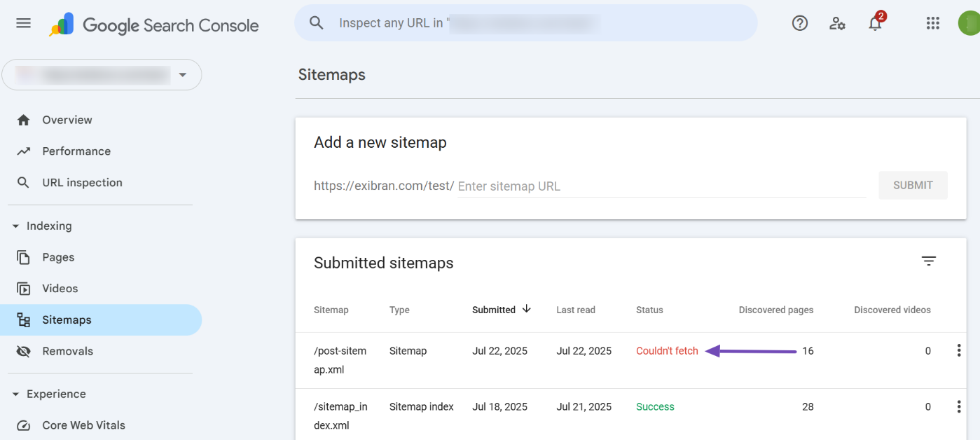
Task: Click the Videos icon in sidebar
Action: tap(24, 289)
